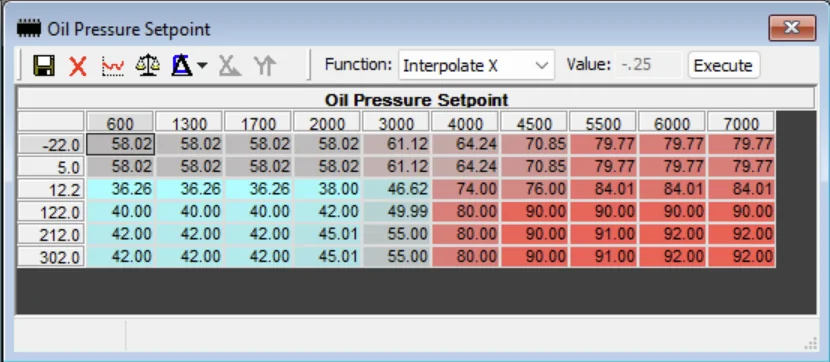Screen dimensions: 830x362
Task: Select the 6000 column header
Action: (x=672, y=122)
